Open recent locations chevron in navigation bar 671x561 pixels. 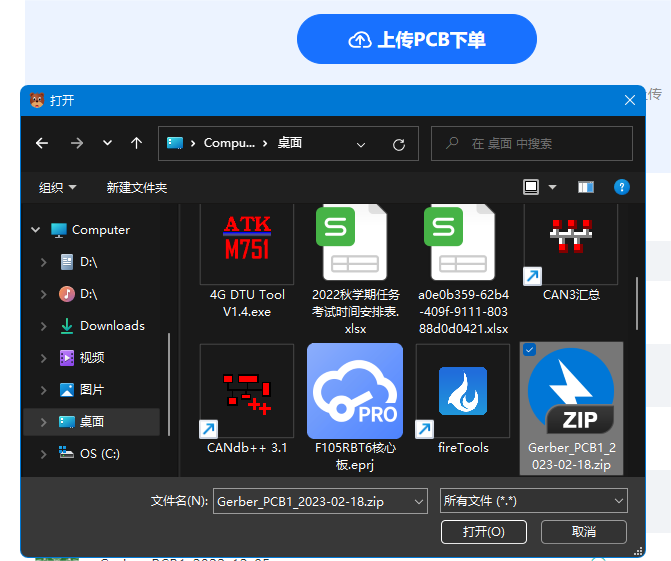[107, 143]
